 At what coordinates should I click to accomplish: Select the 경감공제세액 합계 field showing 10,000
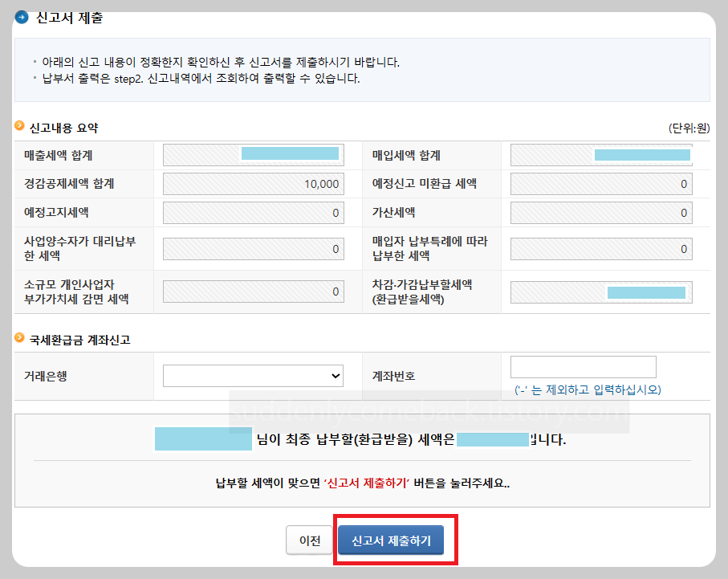pyautogui.click(x=253, y=184)
